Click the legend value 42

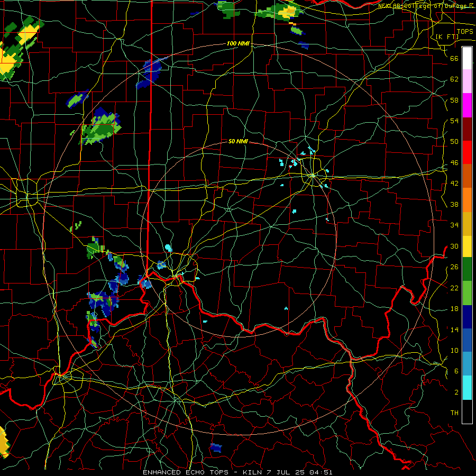454,184
